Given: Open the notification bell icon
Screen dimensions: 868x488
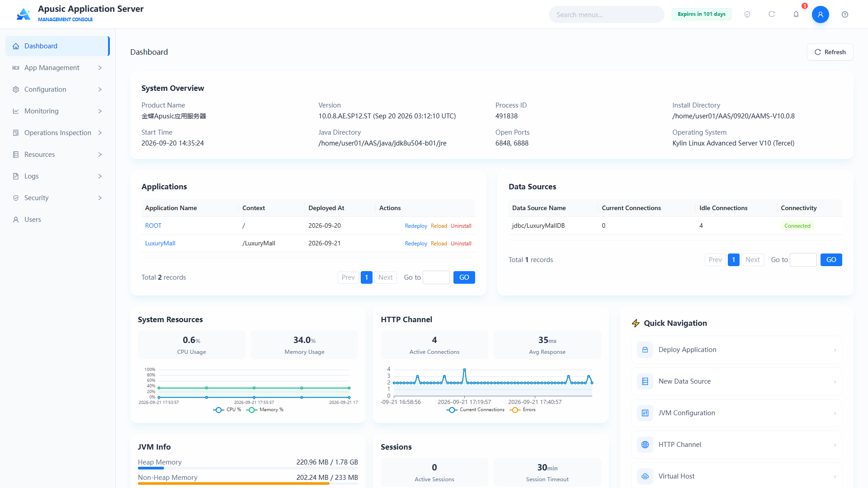Looking at the screenshot, I should [x=796, y=14].
